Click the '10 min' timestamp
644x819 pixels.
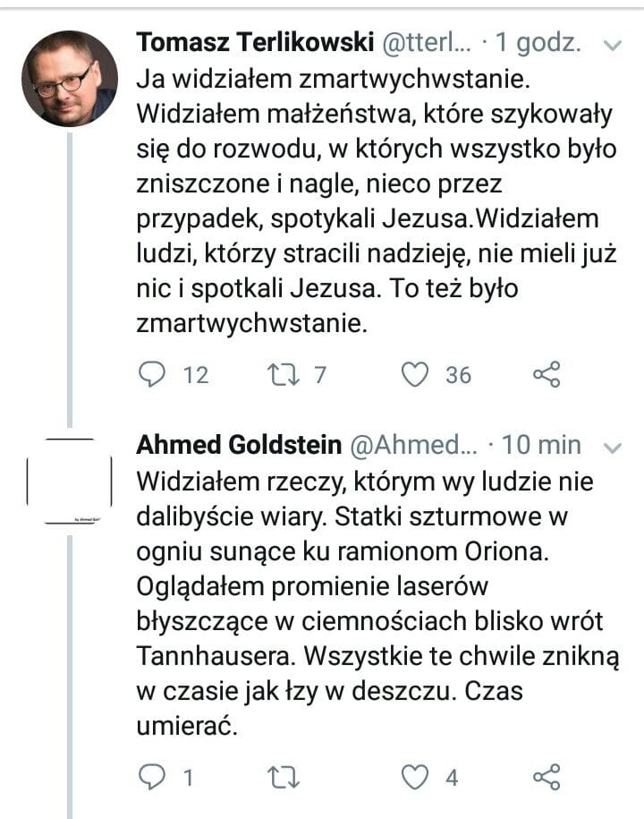[549, 446]
